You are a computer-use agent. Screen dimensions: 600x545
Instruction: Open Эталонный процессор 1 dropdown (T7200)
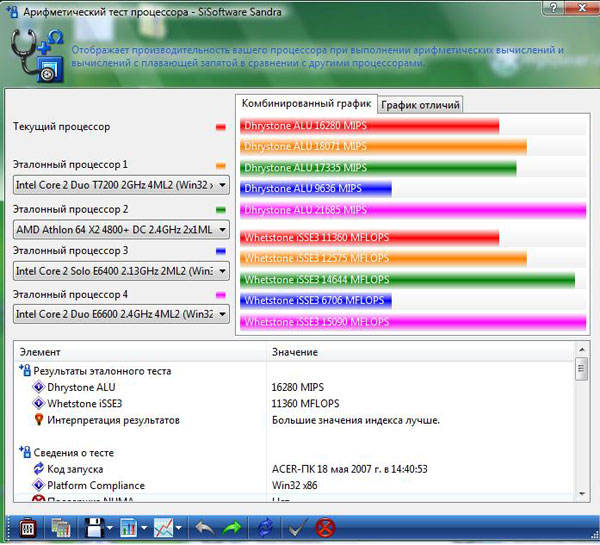[121, 185]
